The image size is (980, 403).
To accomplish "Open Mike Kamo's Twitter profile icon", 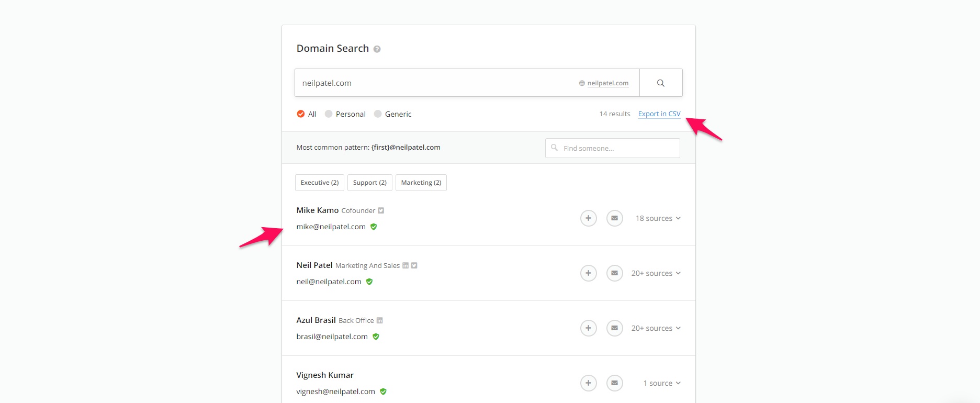I will tap(381, 211).
